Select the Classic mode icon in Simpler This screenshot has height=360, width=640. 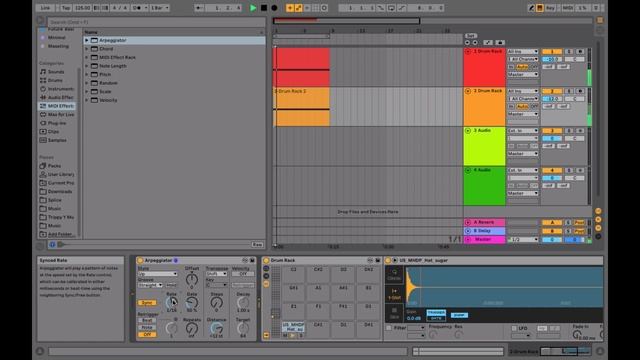click(x=394, y=274)
